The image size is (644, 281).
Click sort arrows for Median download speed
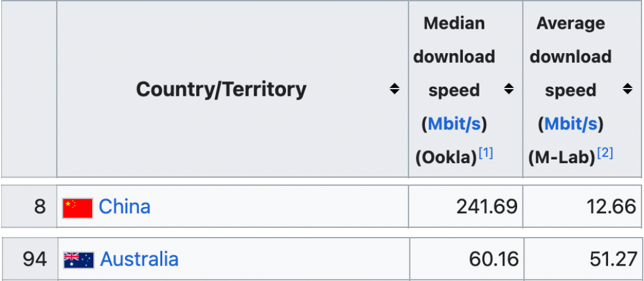click(x=509, y=90)
